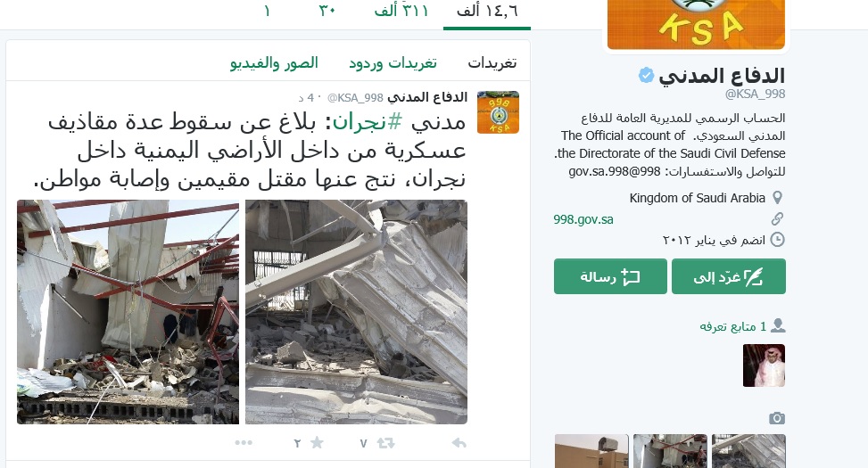Click the tweet author's 998 KSA avatar
868x468 pixels.
pos(498,112)
